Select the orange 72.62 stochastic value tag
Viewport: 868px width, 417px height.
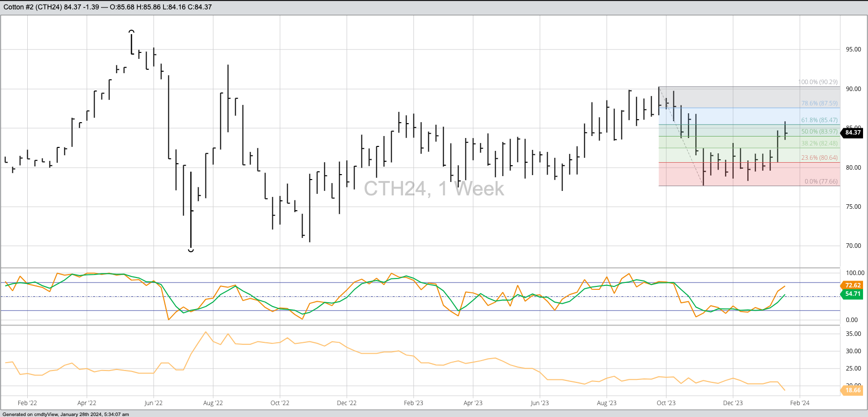pyautogui.click(x=853, y=285)
